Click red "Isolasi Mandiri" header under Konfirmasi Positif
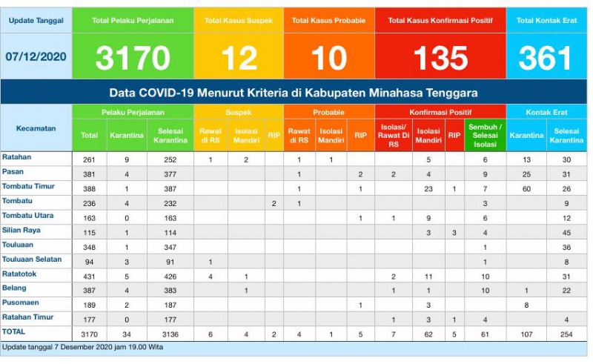This screenshot has width=593, height=364. click(428, 135)
